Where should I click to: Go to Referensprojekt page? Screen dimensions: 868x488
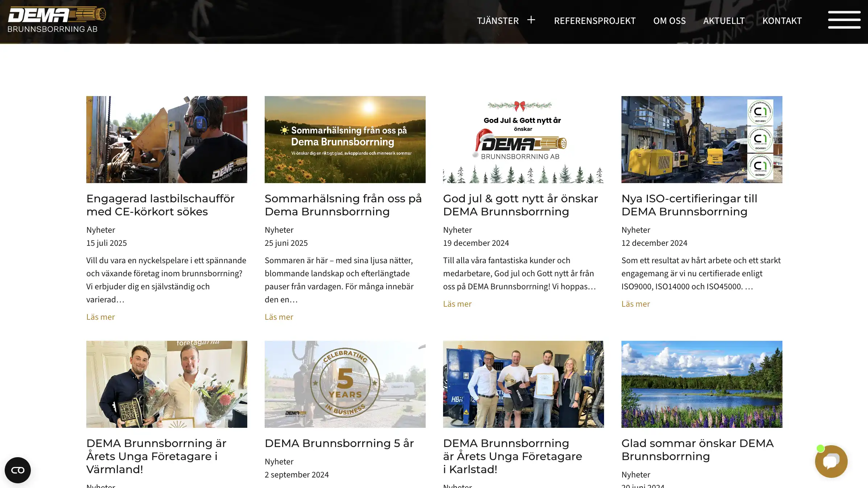595,21
